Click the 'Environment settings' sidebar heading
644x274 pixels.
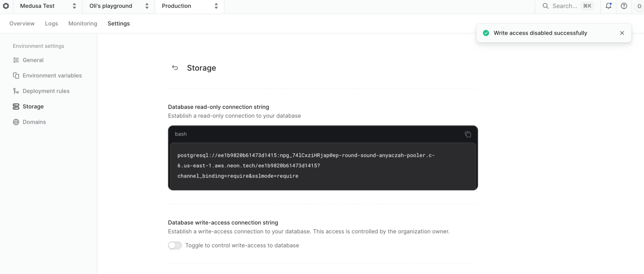pyautogui.click(x=39, y=46)
